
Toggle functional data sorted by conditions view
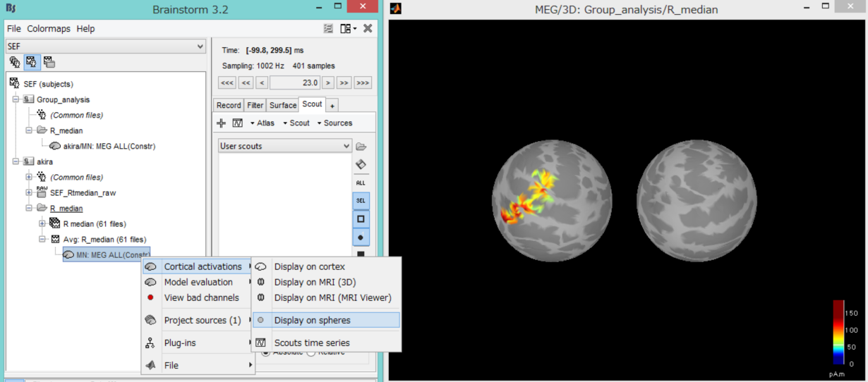(x=49, y=62)
